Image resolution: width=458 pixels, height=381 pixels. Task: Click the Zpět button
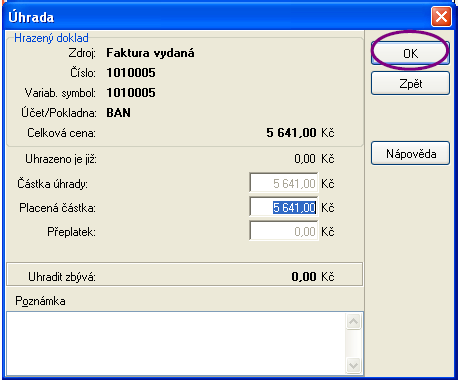410,83
